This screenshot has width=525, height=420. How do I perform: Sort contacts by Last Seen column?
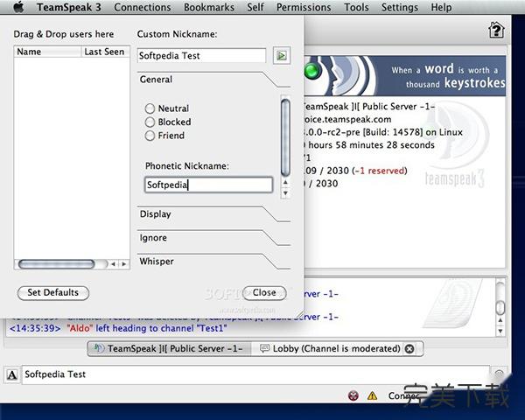pos(105,52)
